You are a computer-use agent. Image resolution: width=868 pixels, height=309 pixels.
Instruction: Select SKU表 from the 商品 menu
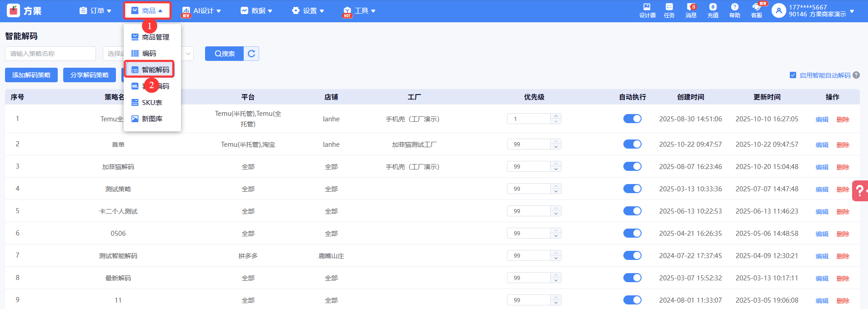(152, 103)
